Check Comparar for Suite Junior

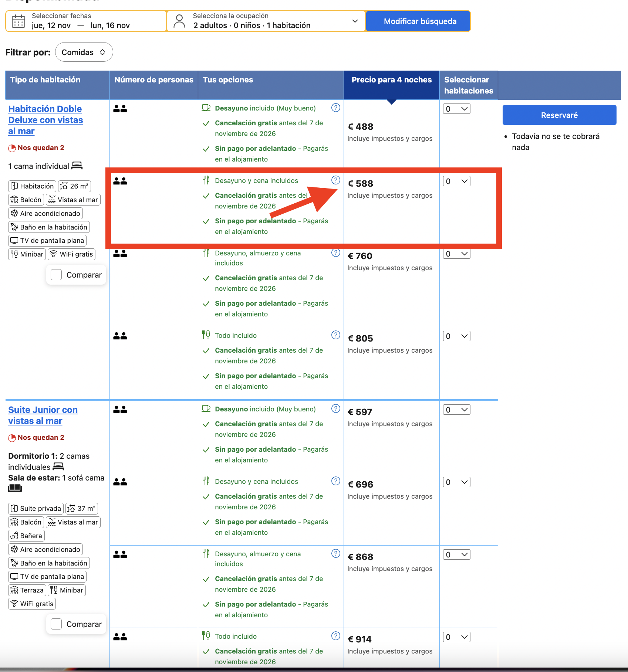coord(56,624)
